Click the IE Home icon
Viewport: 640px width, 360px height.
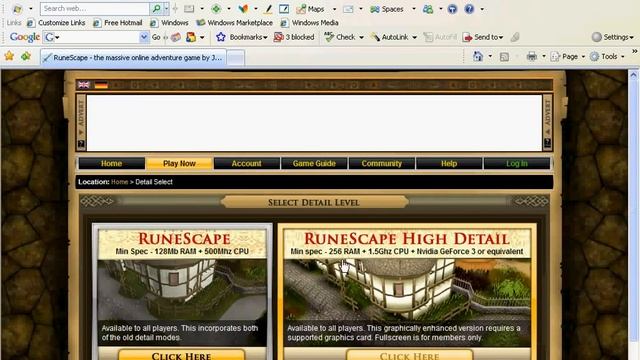(x=478, y=56)
